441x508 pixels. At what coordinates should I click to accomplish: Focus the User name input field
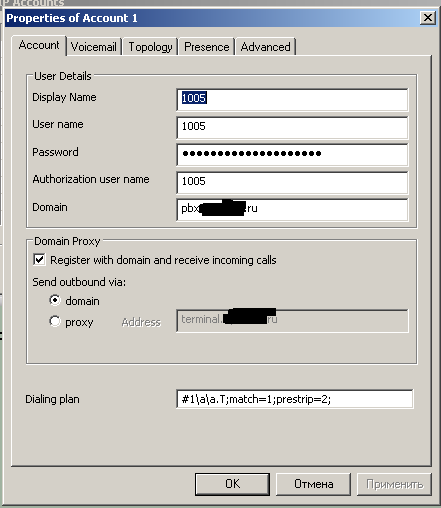(x=292, y=127)
